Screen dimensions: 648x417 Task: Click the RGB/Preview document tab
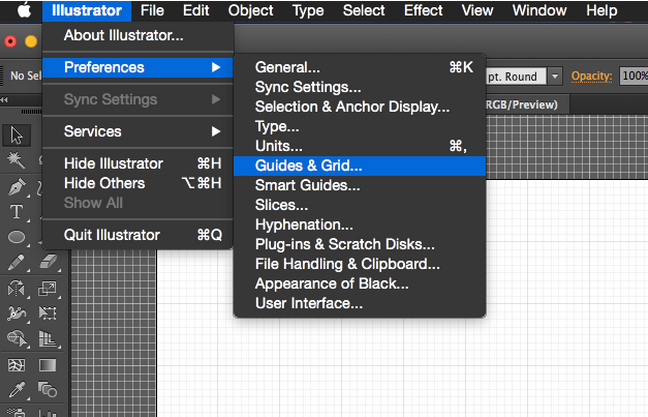pyautogui.click(x=527, y=105)
